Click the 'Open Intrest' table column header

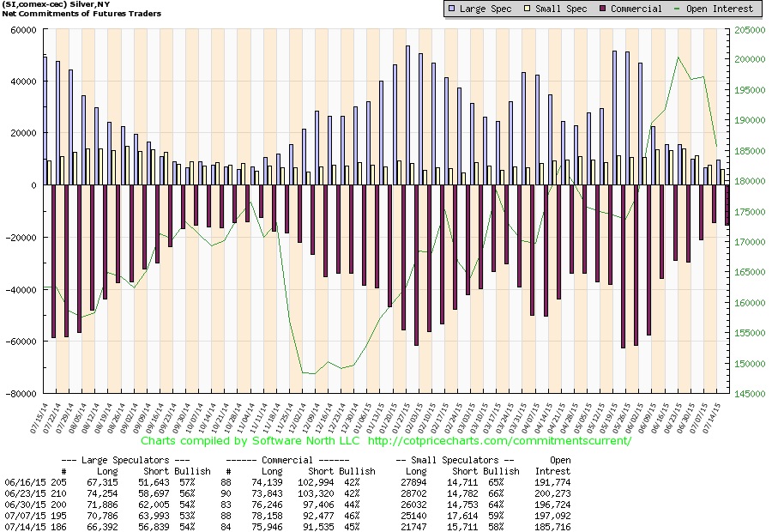(x=553, y=465)
